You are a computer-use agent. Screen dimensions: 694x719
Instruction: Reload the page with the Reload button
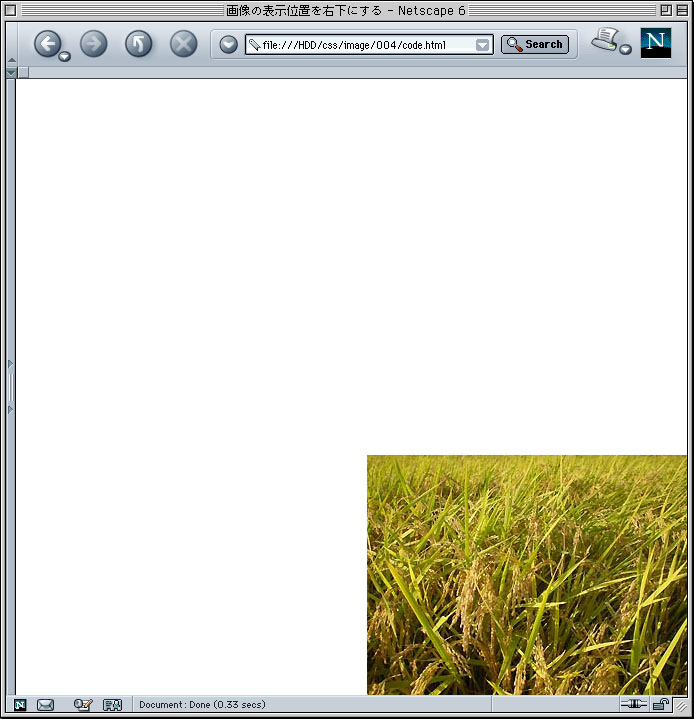139,44
